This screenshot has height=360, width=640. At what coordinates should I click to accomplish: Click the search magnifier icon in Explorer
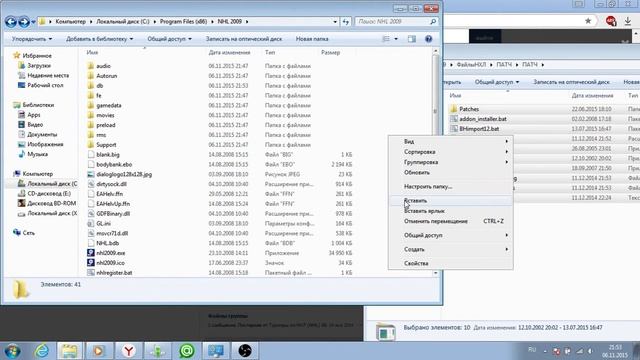point(433,21)
